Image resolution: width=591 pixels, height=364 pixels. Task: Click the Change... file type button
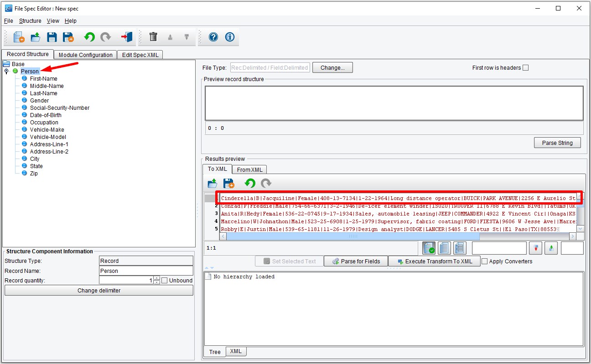(x=332, y=67)
